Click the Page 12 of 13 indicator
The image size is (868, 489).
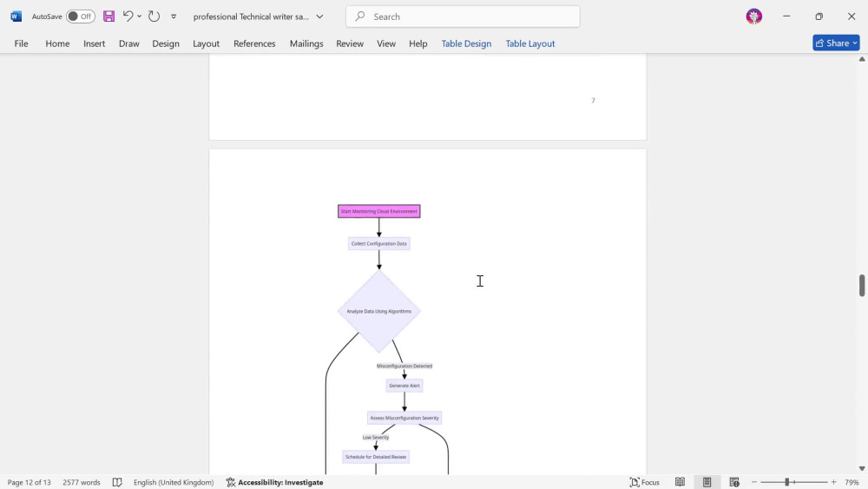[29, 482]
